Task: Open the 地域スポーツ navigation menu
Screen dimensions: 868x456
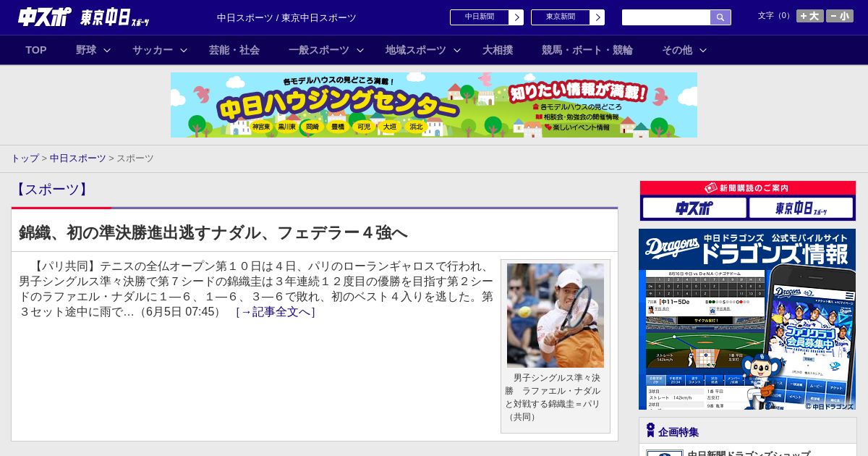Action: click(x=416, y=50)
